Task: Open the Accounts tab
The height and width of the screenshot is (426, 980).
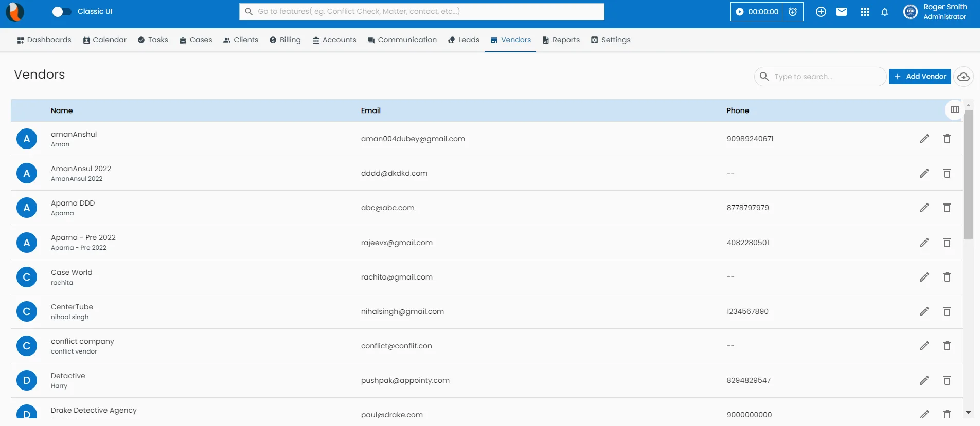Action: coord(334,40)
